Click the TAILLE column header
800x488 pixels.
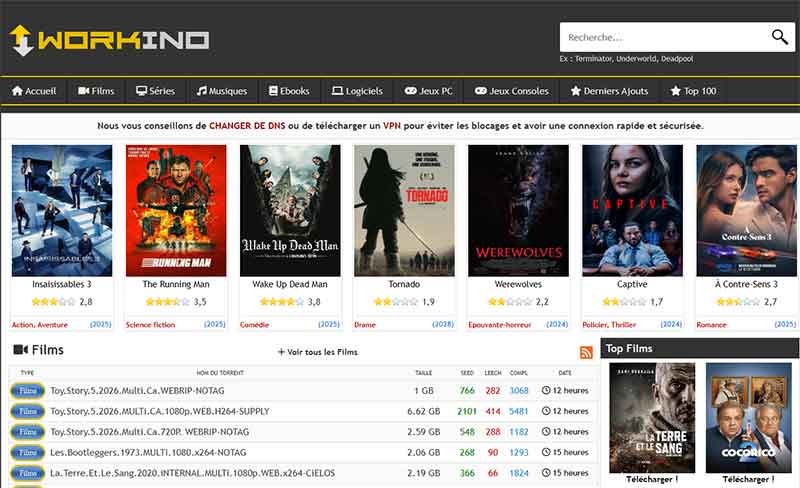(423, 373)
